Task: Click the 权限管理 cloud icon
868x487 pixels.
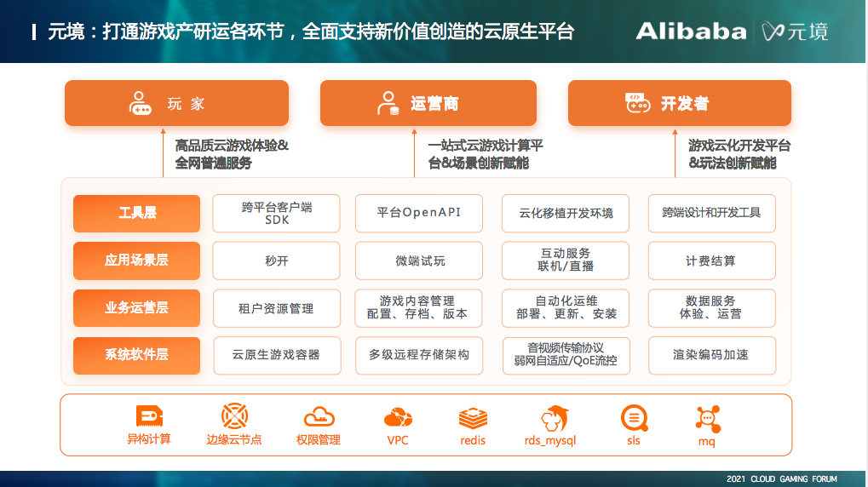Action: tap(319, 416)
